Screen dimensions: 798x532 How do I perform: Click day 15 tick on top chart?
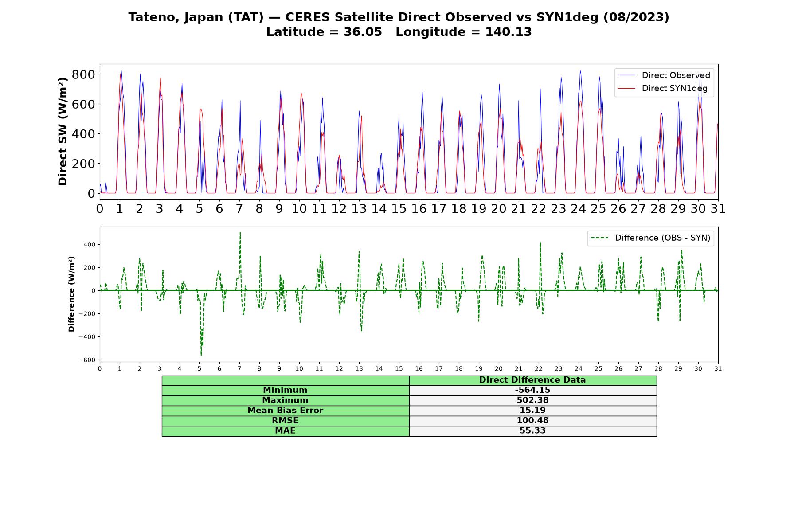click(x=399, y=208)
